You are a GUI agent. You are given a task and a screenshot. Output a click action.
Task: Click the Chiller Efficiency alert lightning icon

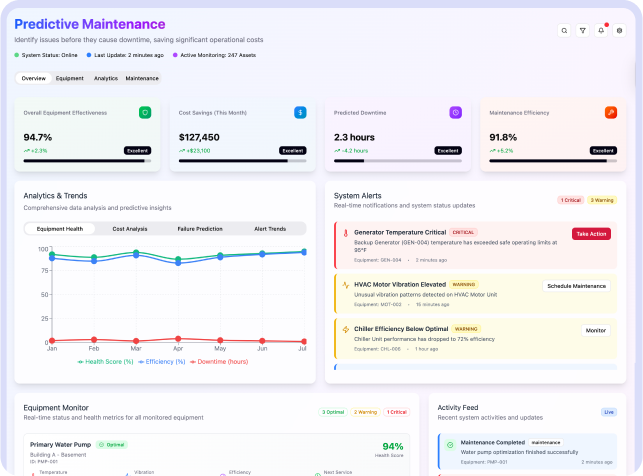[x=346, y=329]
